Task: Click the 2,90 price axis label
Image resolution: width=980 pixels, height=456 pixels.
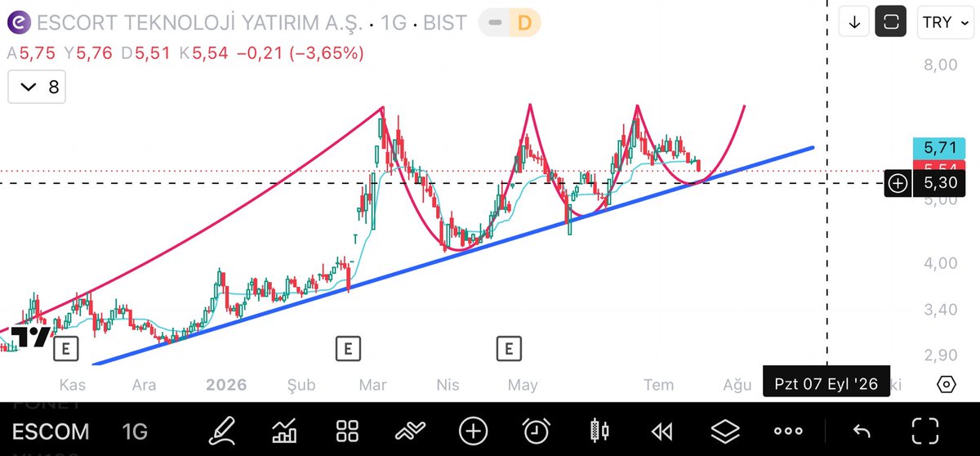Action: (939, 355)
